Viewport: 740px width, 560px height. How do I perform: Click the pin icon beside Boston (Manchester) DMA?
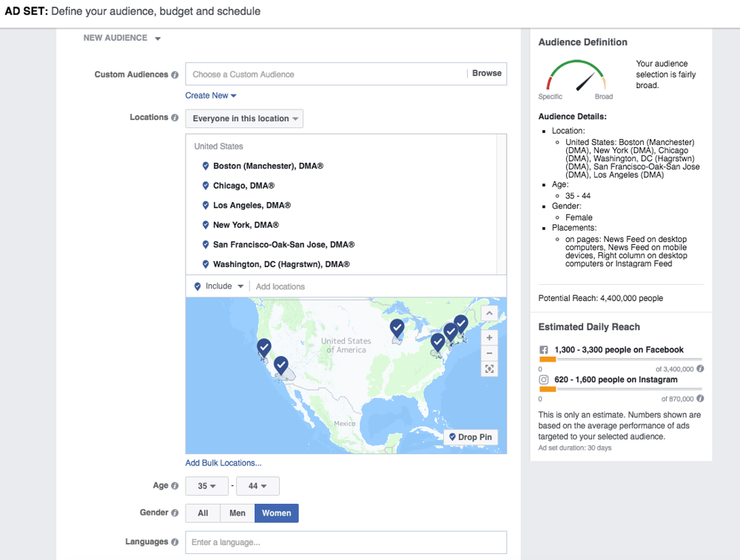click(206, 166)
